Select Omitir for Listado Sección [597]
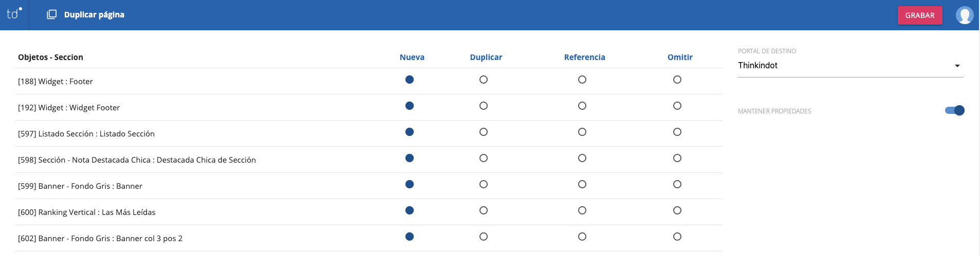The height and width of the screenshot is (256, 980). 677,132
